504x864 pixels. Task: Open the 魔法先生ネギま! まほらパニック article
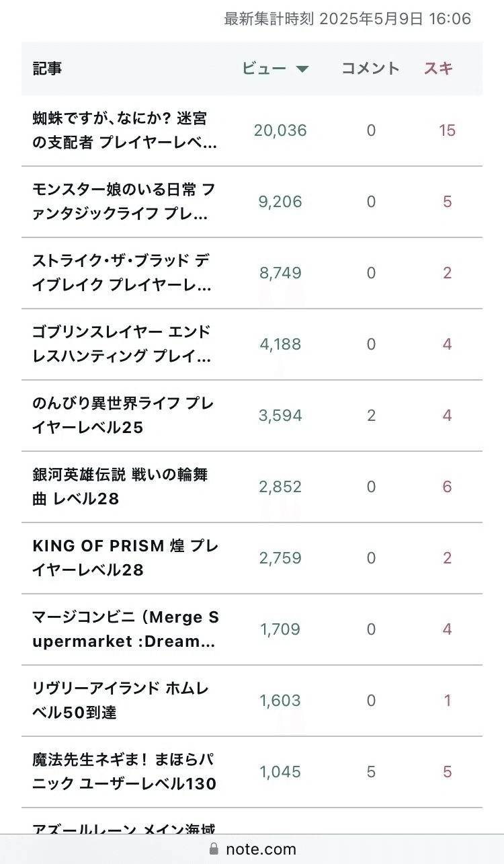[125, 772]
